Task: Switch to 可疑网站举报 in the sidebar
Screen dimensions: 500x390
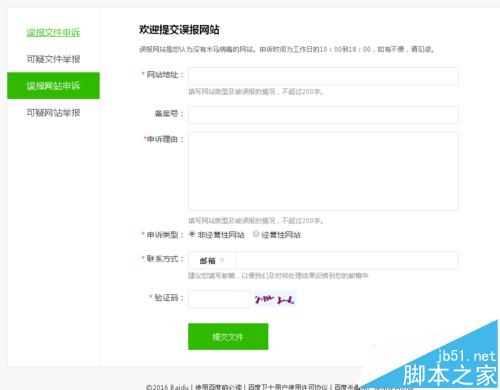Action: 53,113
